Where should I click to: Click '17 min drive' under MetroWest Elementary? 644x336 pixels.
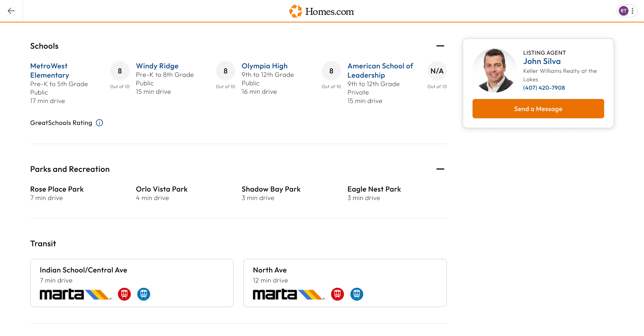(48, 101)
